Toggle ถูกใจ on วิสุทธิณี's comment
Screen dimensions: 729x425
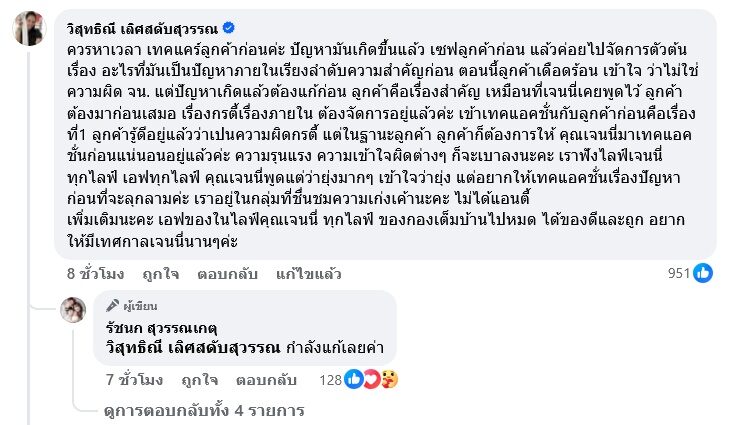(x=162, y=272)
